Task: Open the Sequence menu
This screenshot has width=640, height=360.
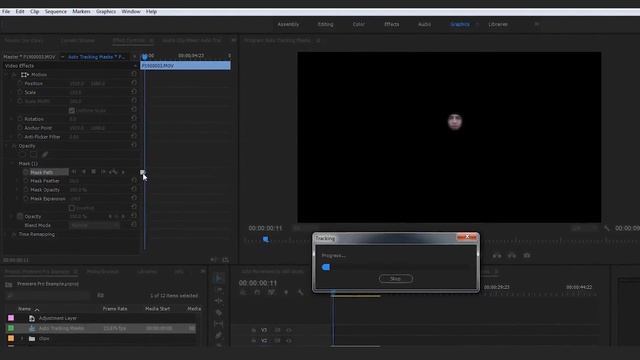Action: pos(56,11)
